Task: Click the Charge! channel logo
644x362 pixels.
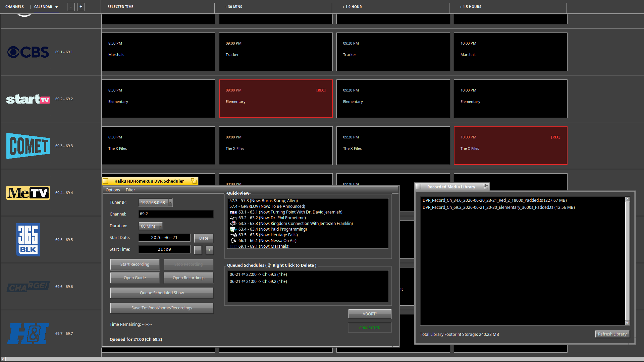Action: [28, 287]
